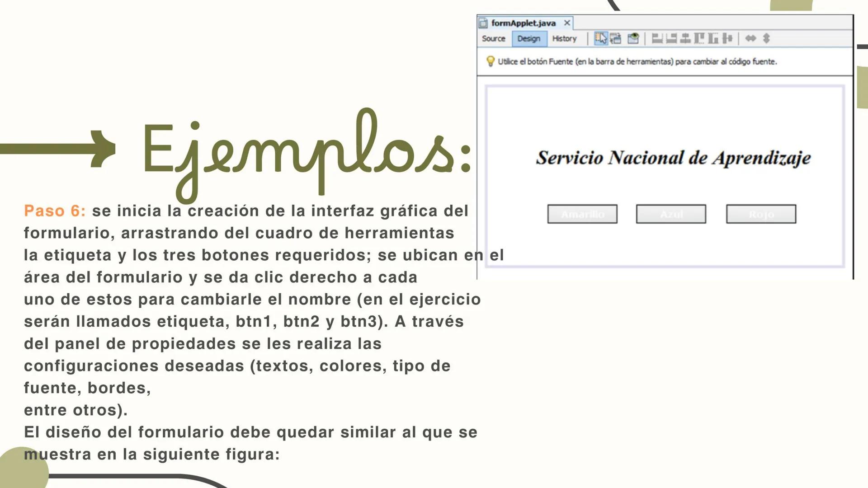
Task: Select the Servicio Nacional de Aprendizaje label
Action: pos(673,158)
